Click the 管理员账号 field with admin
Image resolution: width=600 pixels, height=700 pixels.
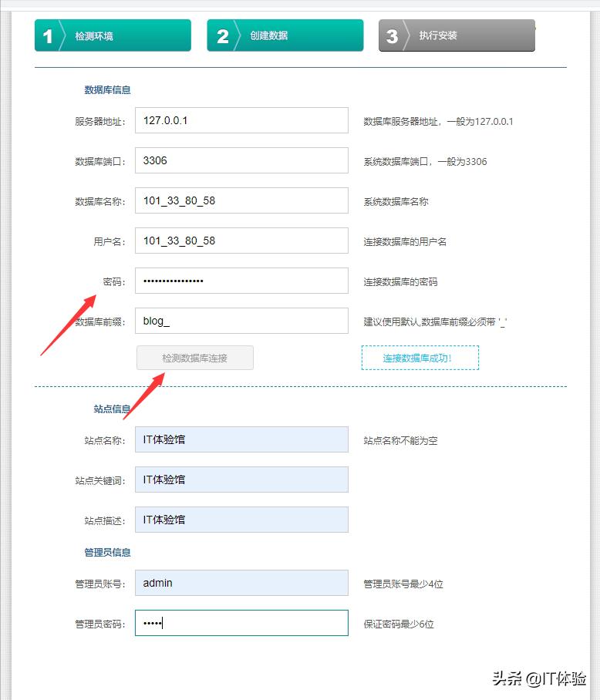pos(241,583)
